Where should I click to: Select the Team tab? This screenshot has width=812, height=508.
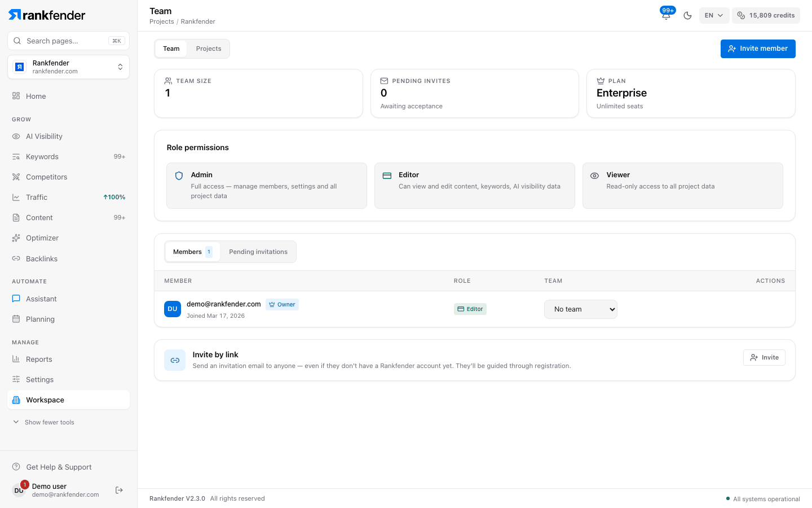pyautogui.click(x=171, y=49)
